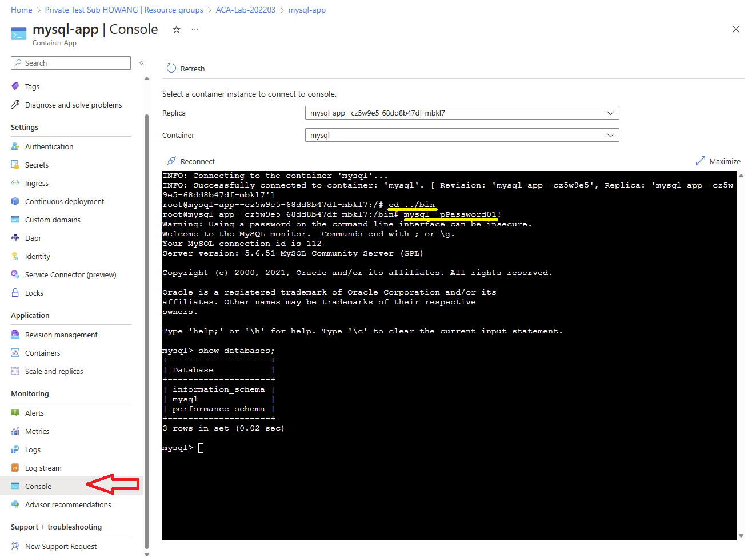This screenshot has height=557, width=756.
Task: Select Ingress in the Settings section
Action: (x=37, y=184)
